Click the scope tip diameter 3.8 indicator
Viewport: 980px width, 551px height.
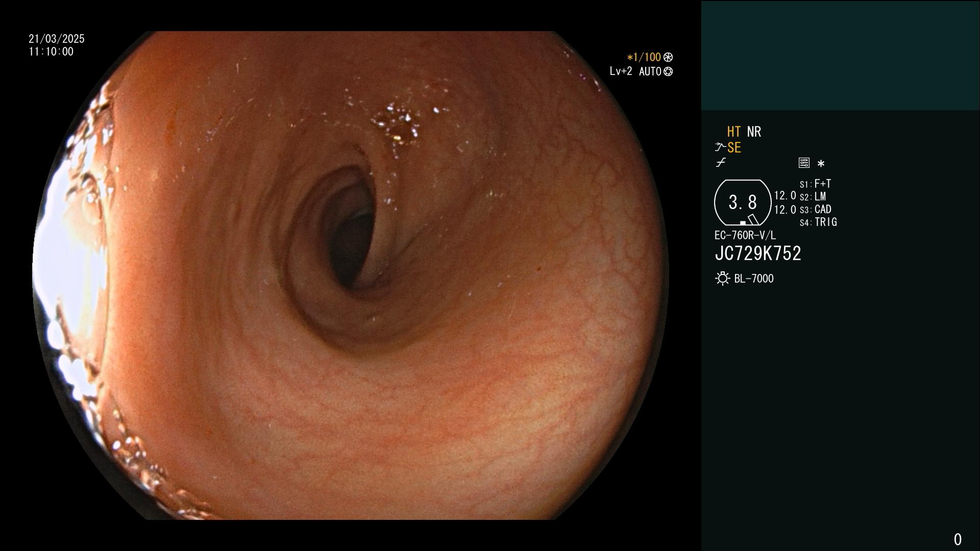coord(743,203)
